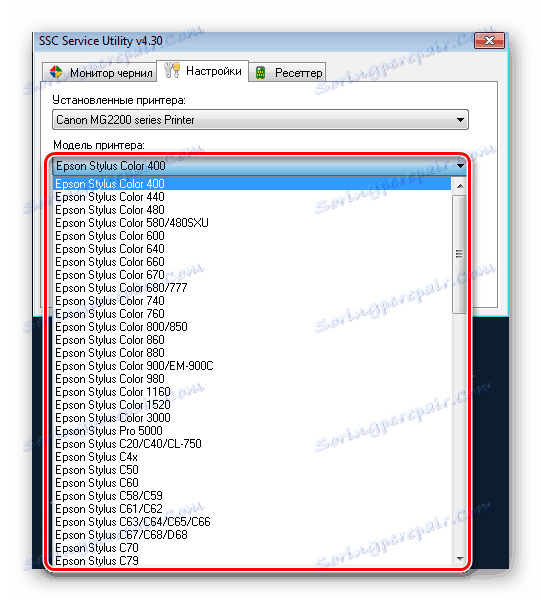Close the SSC Service Utility window
Screen dimensions: 541x601
coord(489,41)
